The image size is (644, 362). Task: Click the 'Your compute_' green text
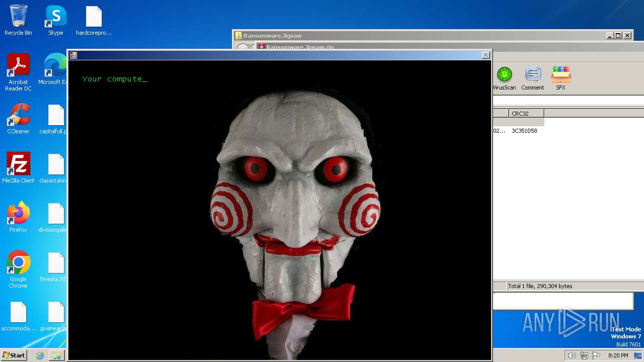tap(115, 79)
